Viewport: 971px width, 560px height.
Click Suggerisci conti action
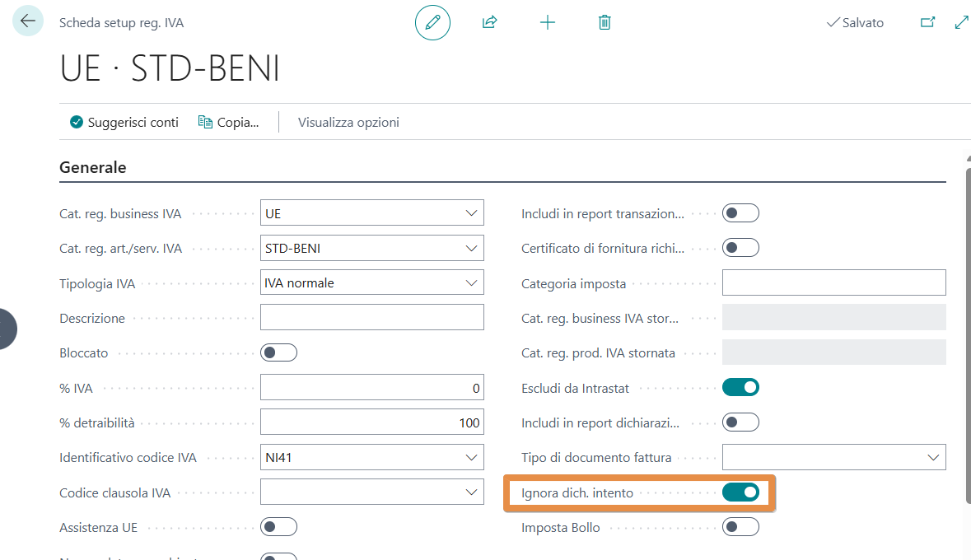[x=124, y=123]
